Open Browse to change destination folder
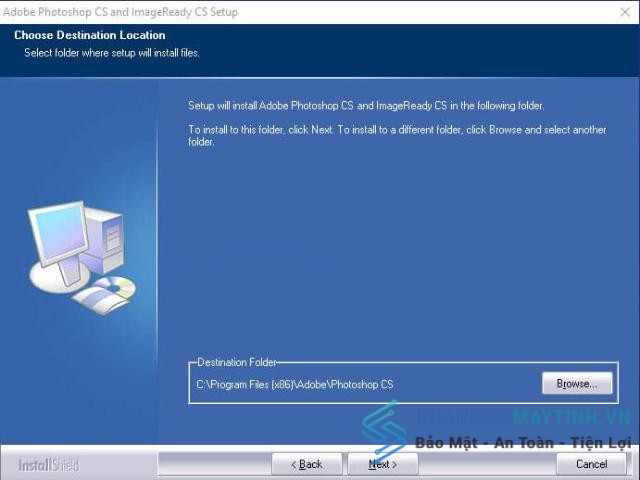 point(577,383)
